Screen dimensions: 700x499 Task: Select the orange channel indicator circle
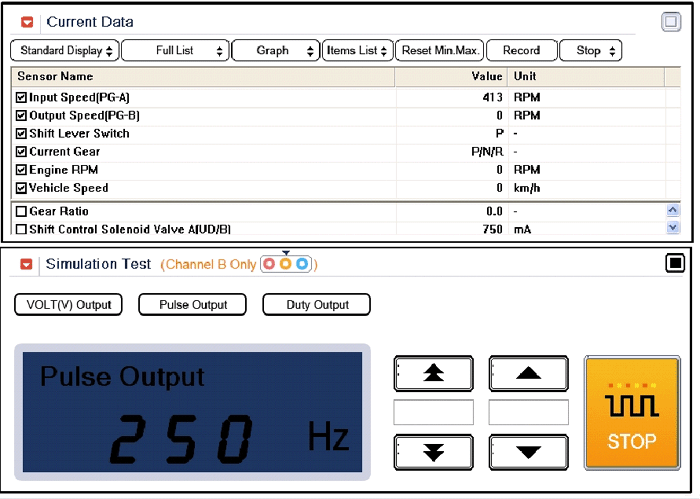[x=285, y=264]
